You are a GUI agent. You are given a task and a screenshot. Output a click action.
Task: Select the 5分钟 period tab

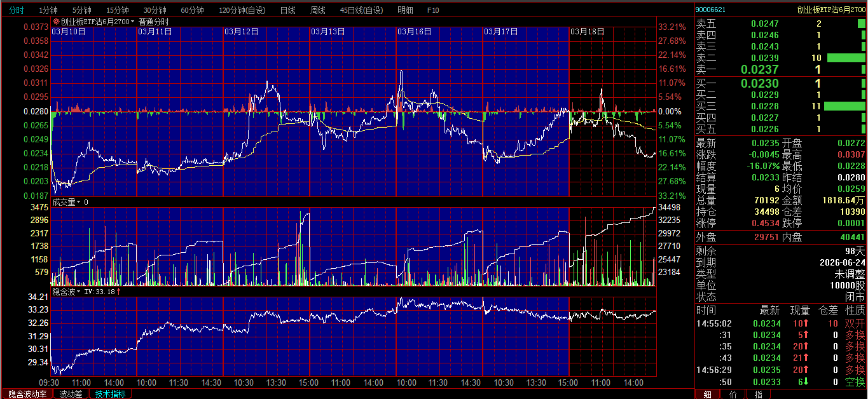click(81, 11)
